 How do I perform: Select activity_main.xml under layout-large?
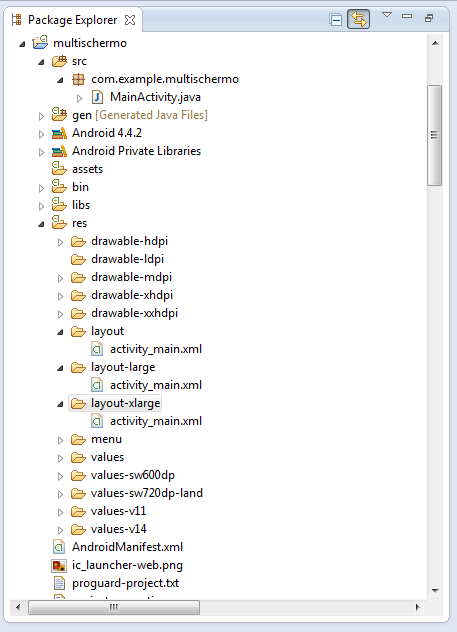156,385
